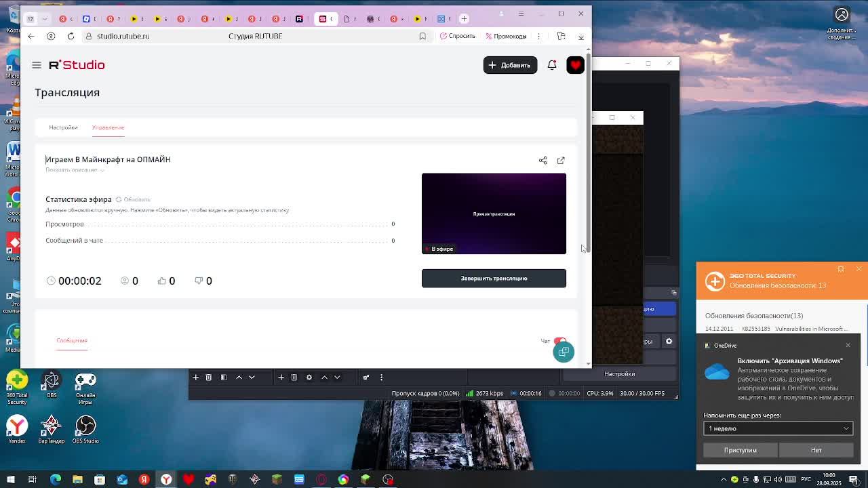Screen dimensions: 868x488
Task: Click the share icon for the stream
Action: 542,161
